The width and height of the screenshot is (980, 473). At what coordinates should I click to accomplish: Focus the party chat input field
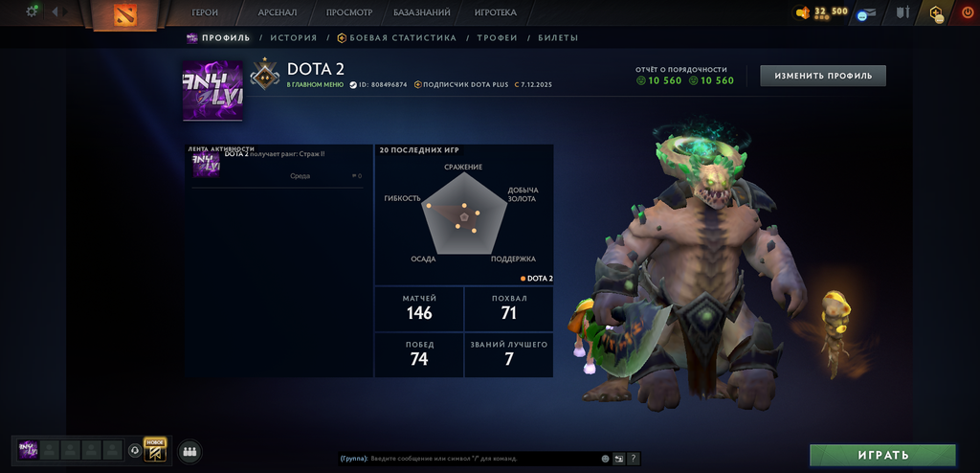click(x=482, y=459)
